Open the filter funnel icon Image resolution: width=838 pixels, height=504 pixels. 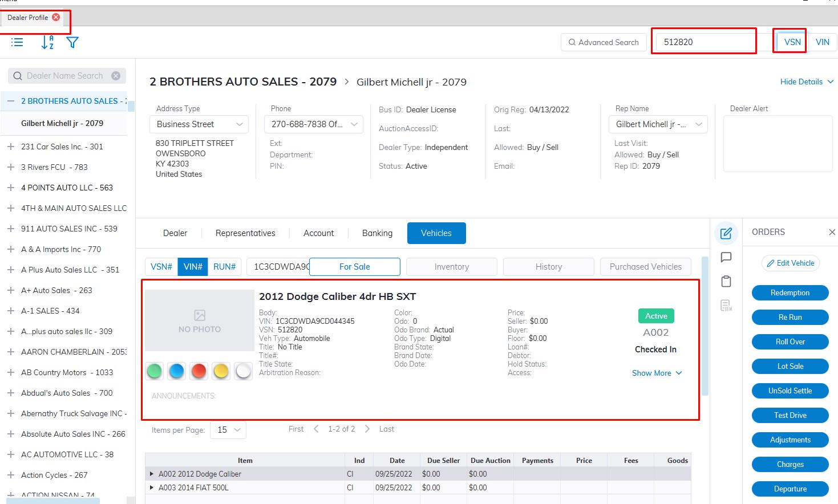point(72,42)
